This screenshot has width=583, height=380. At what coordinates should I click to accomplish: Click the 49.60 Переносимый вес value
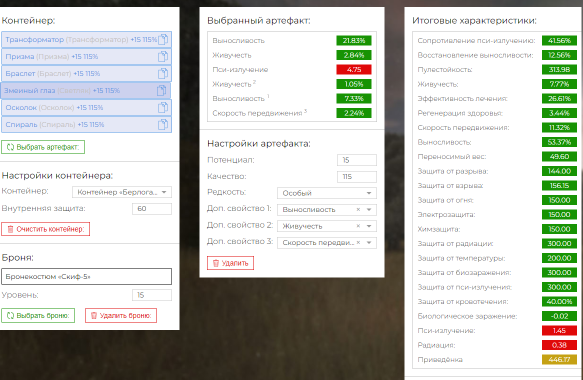[559, 157]
